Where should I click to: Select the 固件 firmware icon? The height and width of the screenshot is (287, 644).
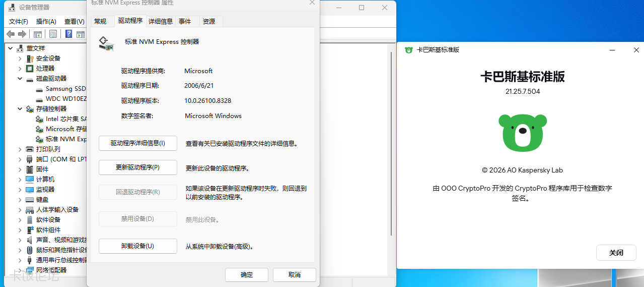[x=30, y=169]
